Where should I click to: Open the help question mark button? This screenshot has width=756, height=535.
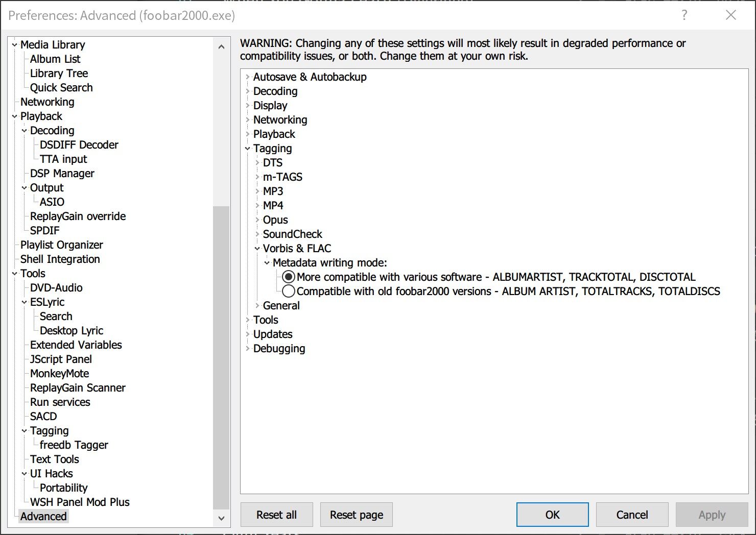click(684, 15)
